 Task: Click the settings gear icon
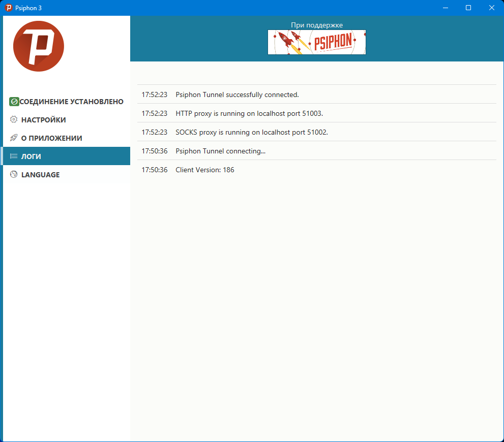[x=14, y=119]
